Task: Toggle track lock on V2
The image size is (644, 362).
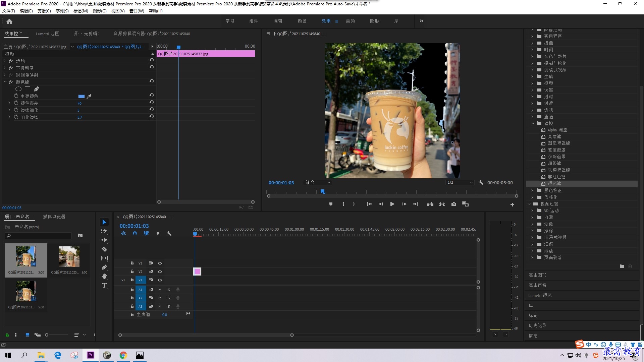Action: click(x=132, y=271)
